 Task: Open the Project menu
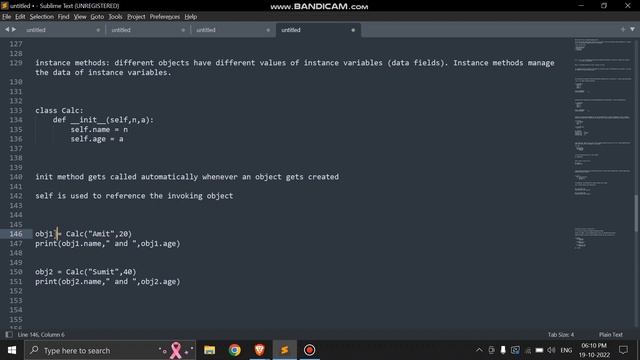click(136, 17)
